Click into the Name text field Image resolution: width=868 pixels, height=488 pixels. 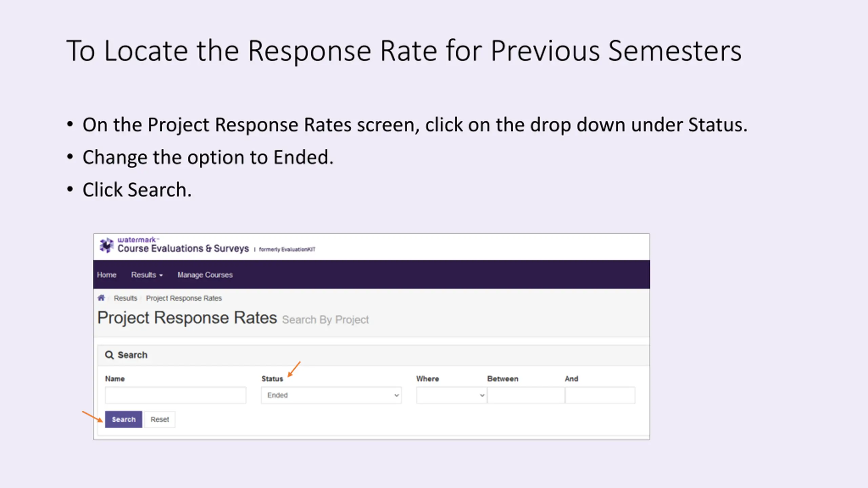[176, 395]
